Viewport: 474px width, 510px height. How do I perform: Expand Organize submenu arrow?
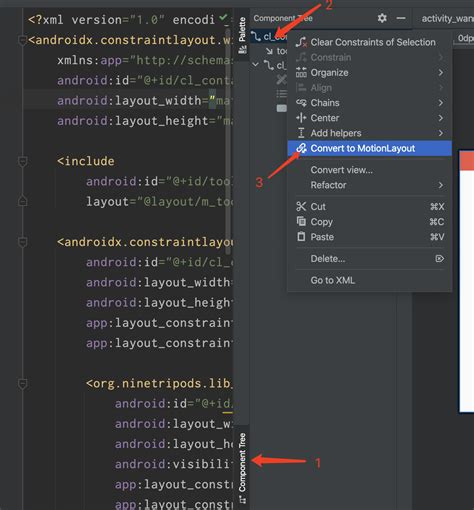click(x=441, y=73)
